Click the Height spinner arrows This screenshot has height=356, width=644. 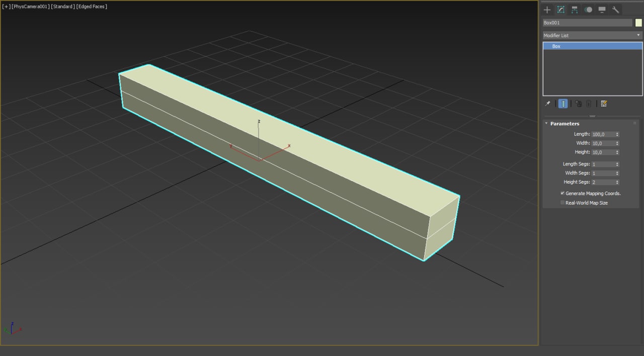click(617, 152)
